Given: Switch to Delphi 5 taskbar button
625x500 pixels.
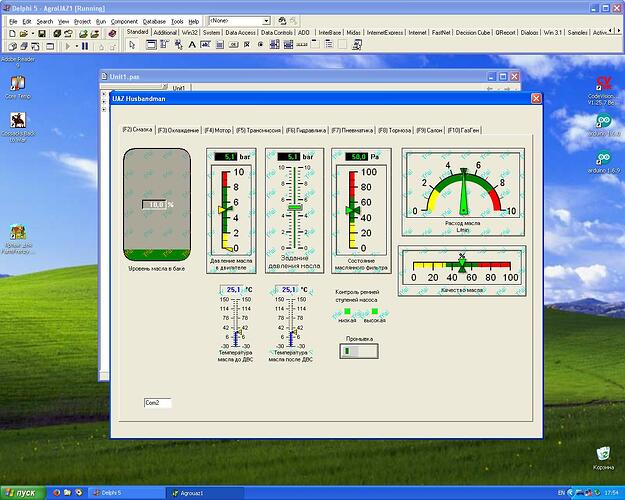Looking at the screenshot, I should (x=126, y=493).
